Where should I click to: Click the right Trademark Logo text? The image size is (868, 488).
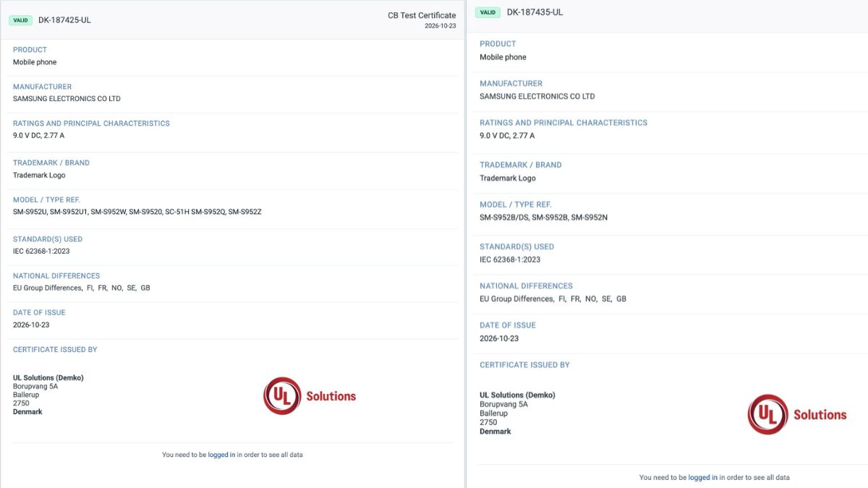[x=508, y=178]
